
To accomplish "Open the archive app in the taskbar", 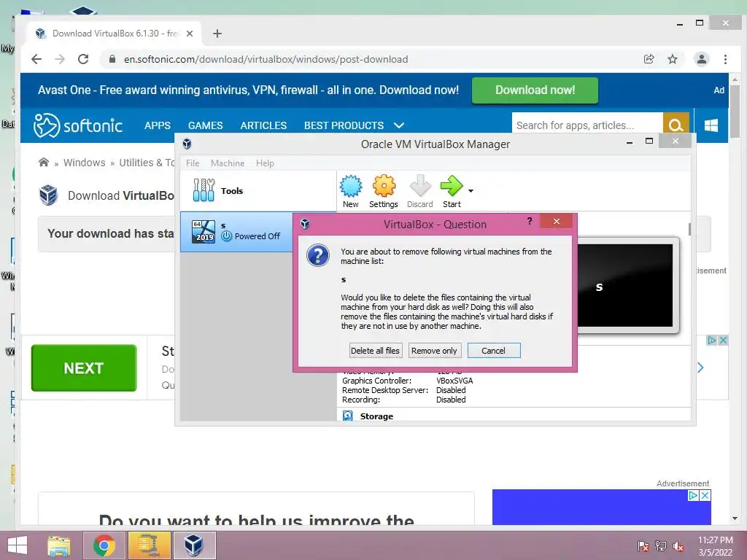I will click(x=149, y=545).
